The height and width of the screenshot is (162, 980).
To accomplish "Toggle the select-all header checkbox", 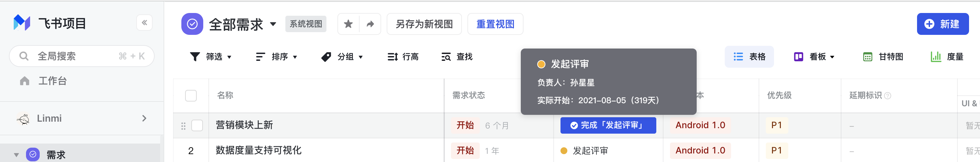I will click(191, 95).
